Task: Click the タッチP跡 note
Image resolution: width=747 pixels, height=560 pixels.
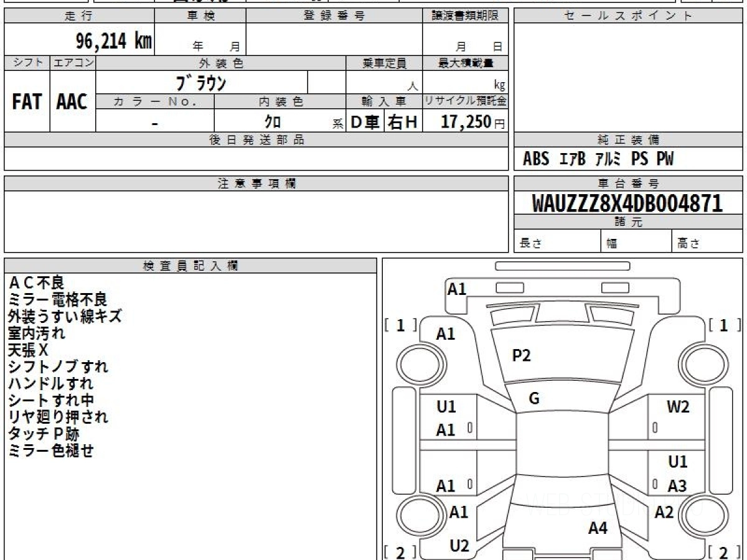Action: point(44,434)
